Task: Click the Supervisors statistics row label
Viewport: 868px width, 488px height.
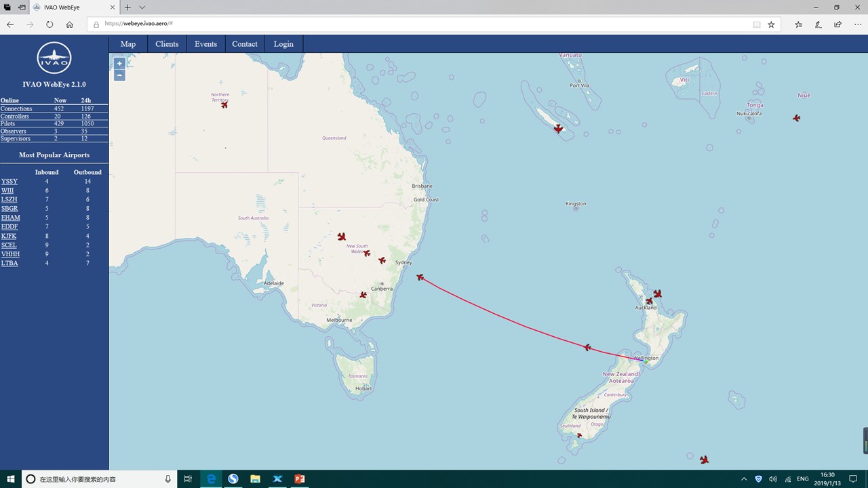Action: [16, 138]
